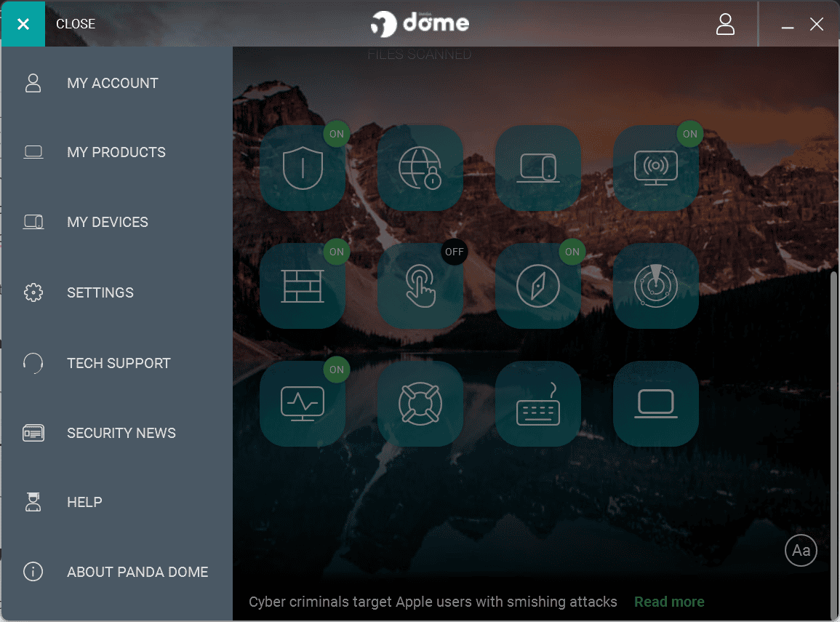
Task: Click the About info circle icon
Action: 33,572
